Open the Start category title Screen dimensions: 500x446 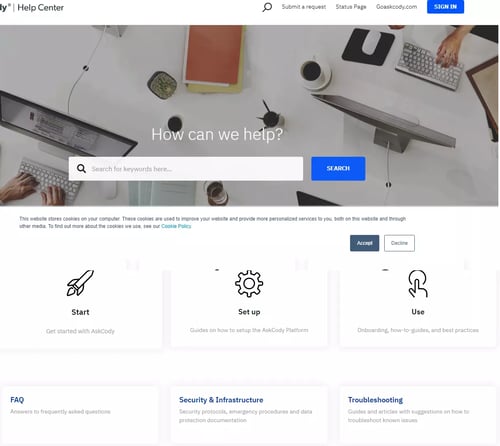tap(80, 312)
